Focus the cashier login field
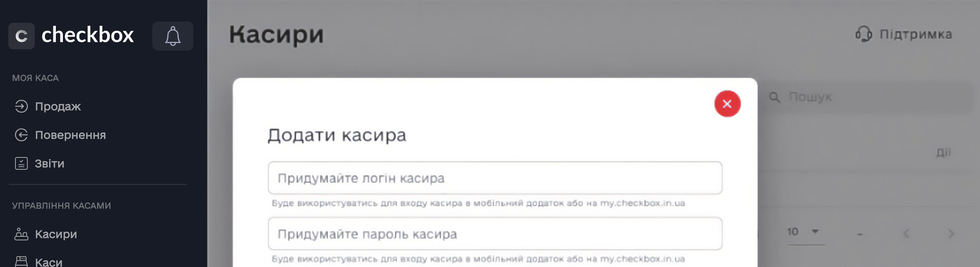Screen dimensions: 980x267 click(x=495, y=178)
